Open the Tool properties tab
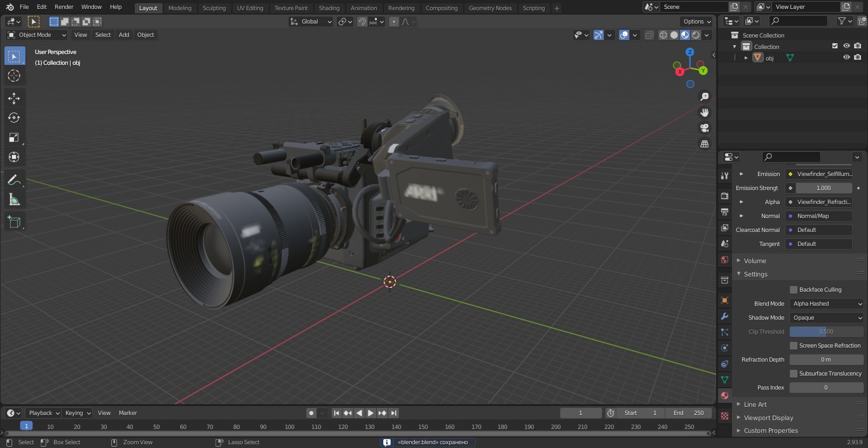The image size is (868, 448). point(724,175)
